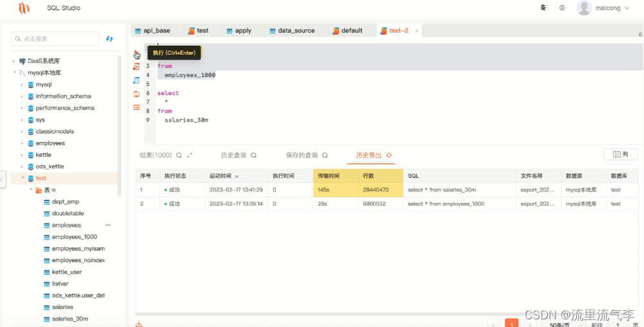Collapse the left sidebar with handle arrow

coord(2,179)
